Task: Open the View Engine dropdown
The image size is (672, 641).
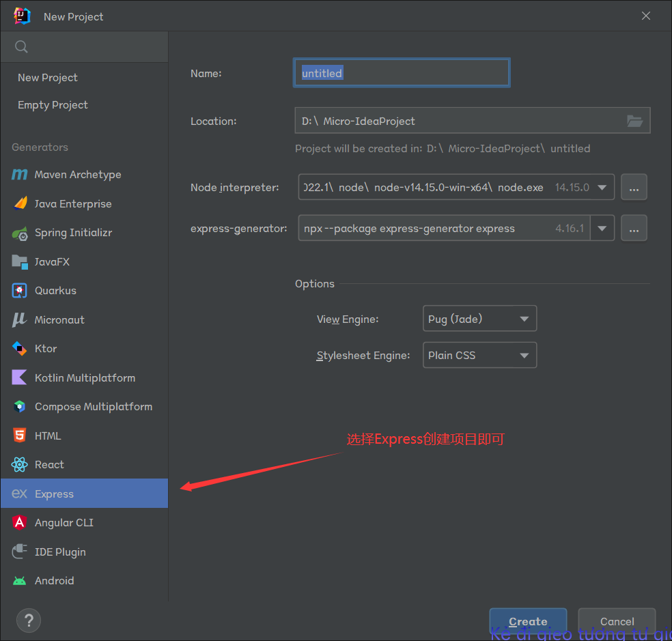Action: point(479,318)
